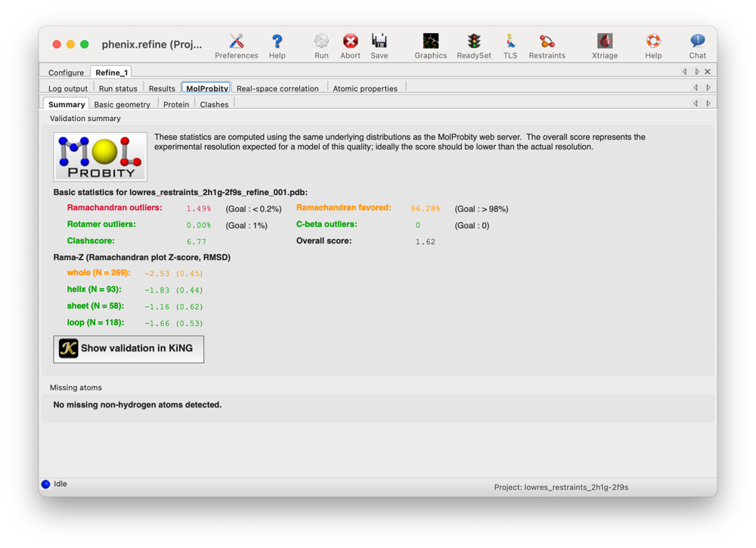Open the Restraints editor
The height and width of the screenshot is (548, 756).
pyautogui.click(x=547, y=46)
